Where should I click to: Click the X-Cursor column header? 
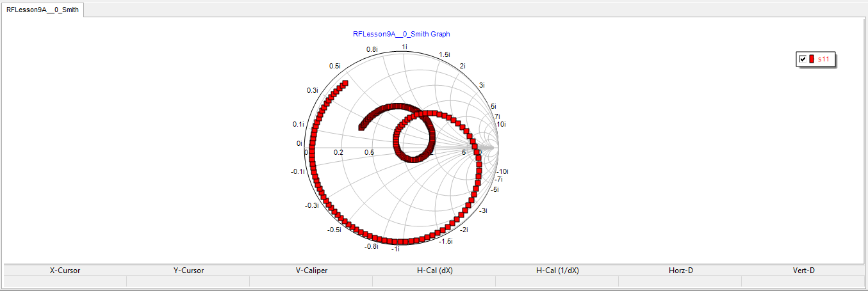[x=65, y=271]
